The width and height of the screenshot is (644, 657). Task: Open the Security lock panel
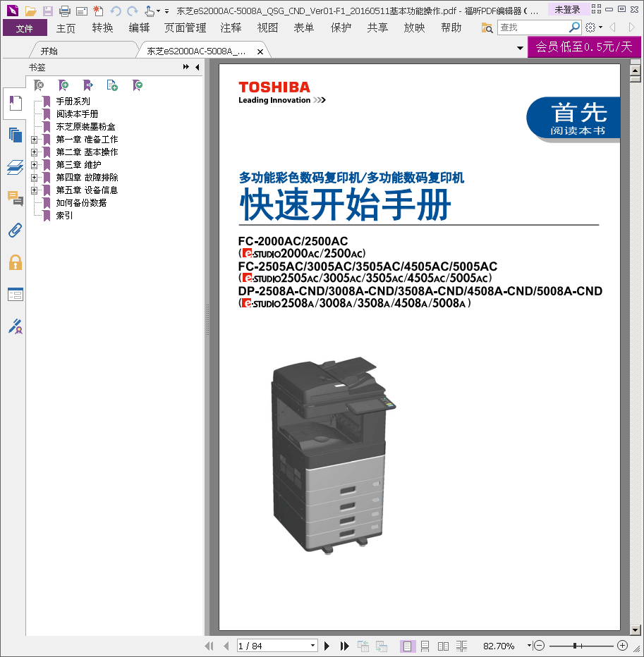[16, 262]
